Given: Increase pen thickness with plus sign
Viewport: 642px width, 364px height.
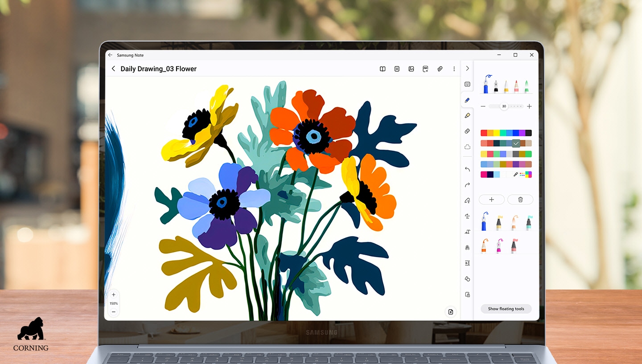Looking at the screenshot, I should pyautogui.click(x=529, y=106).
